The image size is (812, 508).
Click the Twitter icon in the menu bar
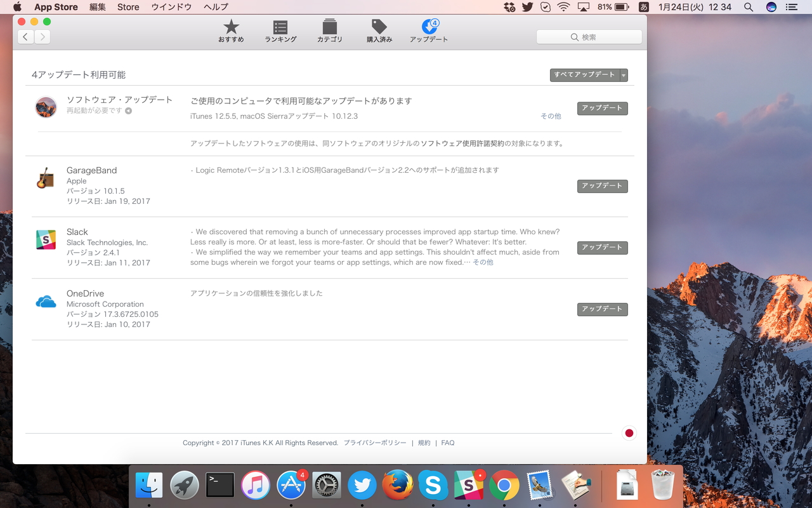coord(527,7)
